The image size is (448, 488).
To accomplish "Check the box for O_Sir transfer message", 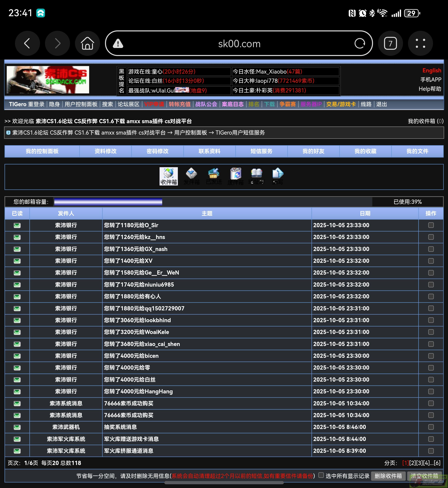I will coord(431,225).
